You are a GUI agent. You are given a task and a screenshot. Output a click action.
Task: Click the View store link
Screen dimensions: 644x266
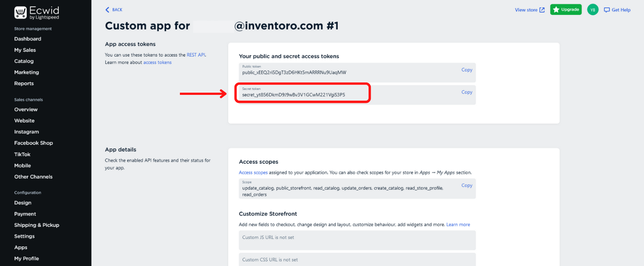pyautogui.click(x=526, y=10)
